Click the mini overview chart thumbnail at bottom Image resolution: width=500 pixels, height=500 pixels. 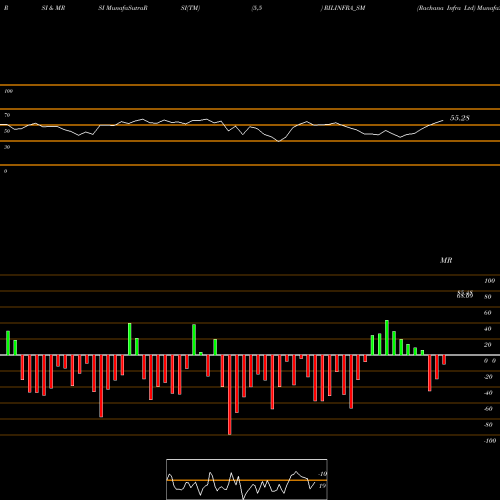[247, 479]
